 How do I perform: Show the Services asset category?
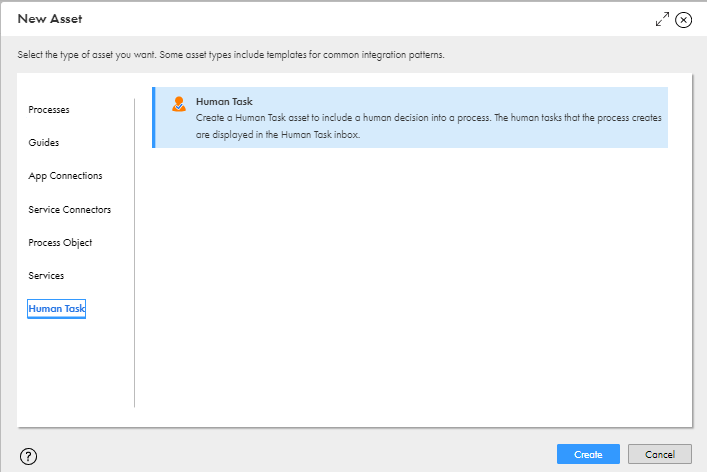(46, 275)
